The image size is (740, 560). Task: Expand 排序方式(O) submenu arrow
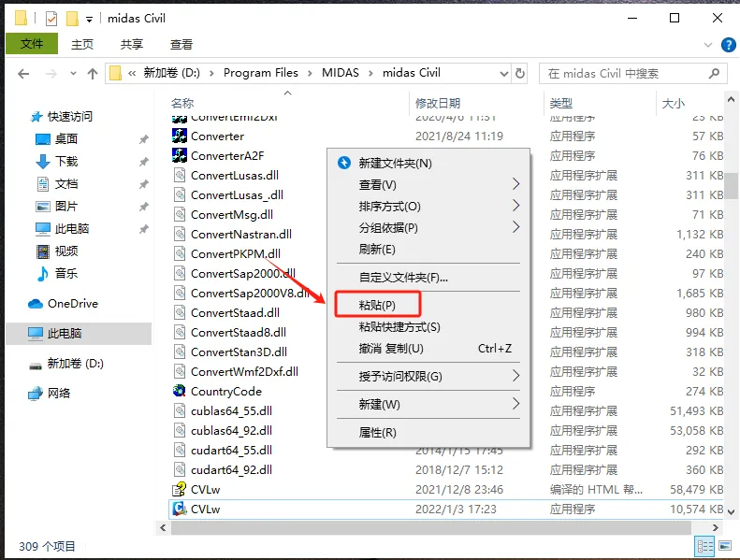(515, 206)
